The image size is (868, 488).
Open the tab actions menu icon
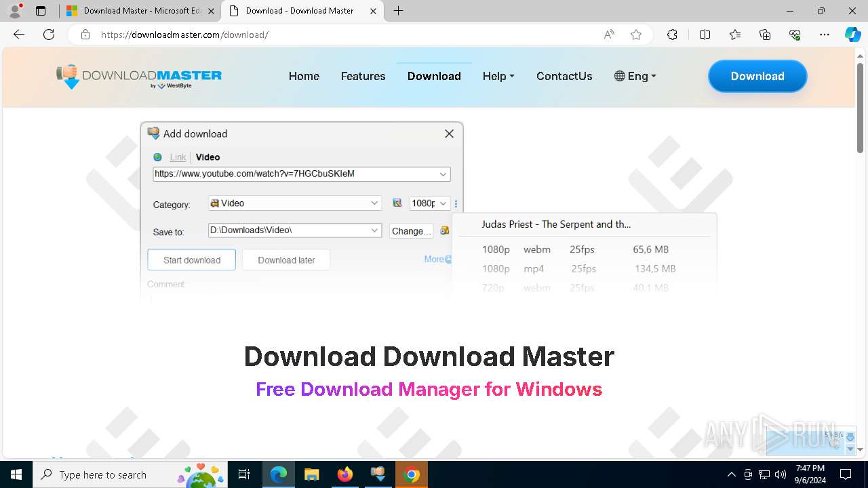41,11
